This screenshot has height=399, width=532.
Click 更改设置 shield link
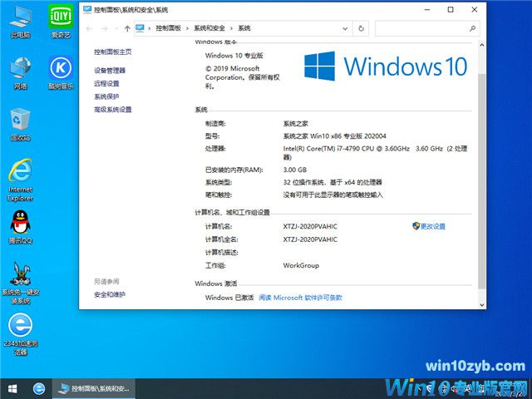pyautogui.click(x=429, y=226)
